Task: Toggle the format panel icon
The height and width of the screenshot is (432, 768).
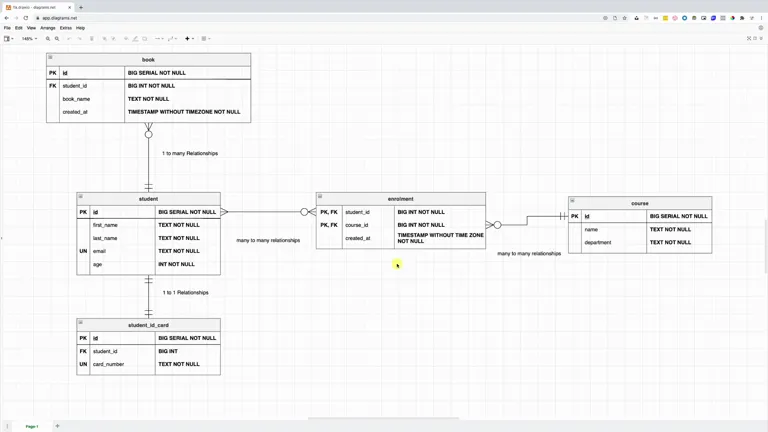Action: (x=755, y=38)
